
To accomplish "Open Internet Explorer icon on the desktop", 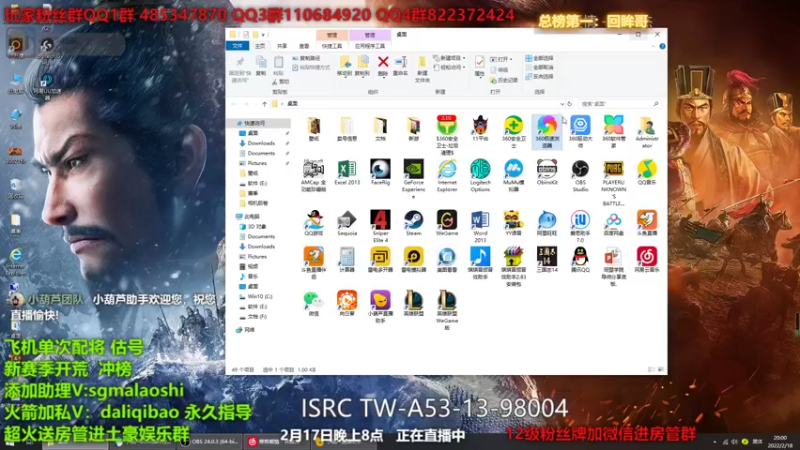I will point(16,261).
